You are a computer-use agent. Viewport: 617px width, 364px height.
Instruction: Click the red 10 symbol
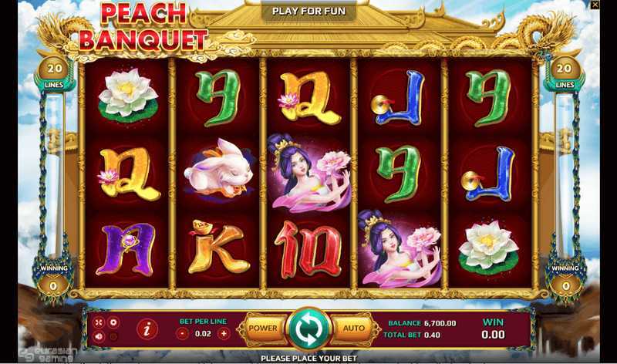(308, 248)
